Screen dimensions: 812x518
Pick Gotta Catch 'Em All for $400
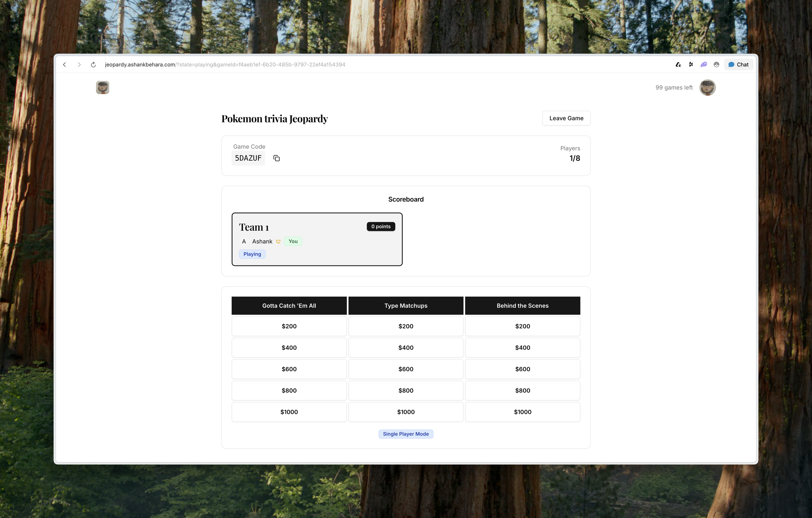pyautogui.click(x=289, y=348)
